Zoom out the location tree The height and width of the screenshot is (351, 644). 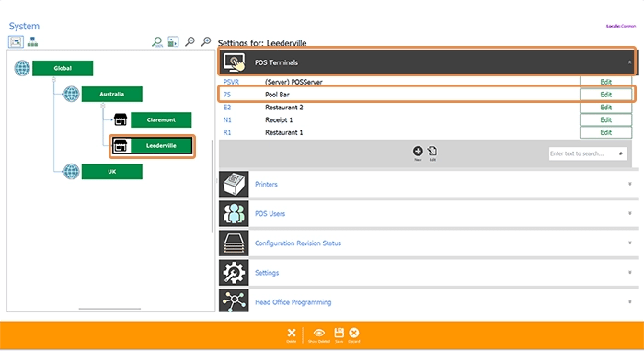coord(190,41)
